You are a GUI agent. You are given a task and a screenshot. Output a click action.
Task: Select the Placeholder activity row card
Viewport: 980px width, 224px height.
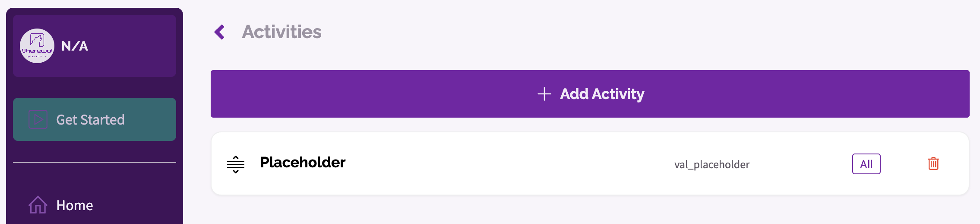pyautogui.click(x=590, y=163)
